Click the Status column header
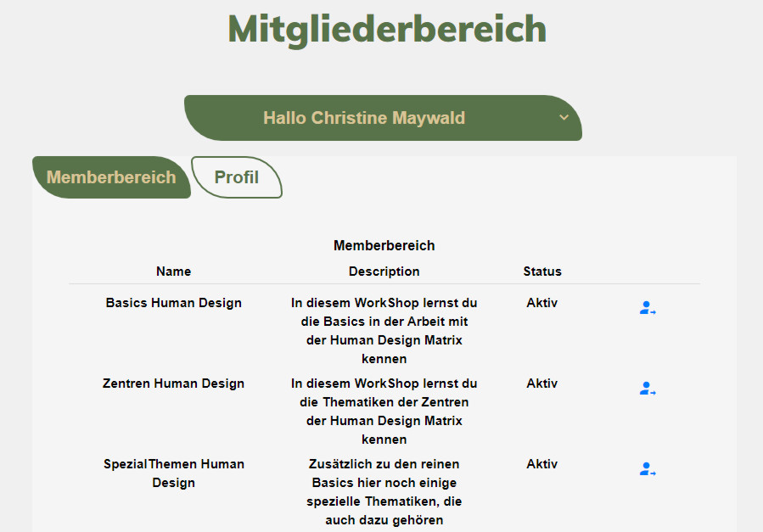 pos(542,272)
